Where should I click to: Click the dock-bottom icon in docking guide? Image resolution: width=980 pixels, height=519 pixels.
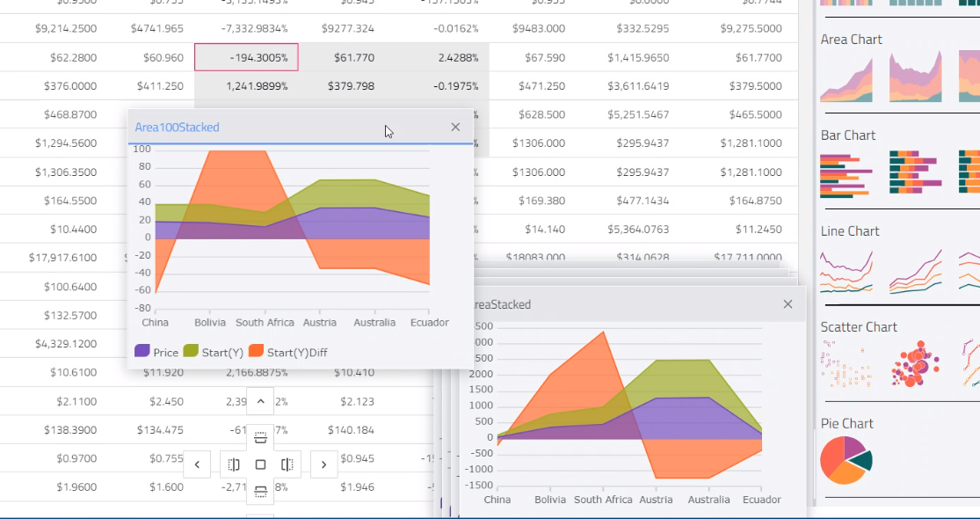pos(259,492)
